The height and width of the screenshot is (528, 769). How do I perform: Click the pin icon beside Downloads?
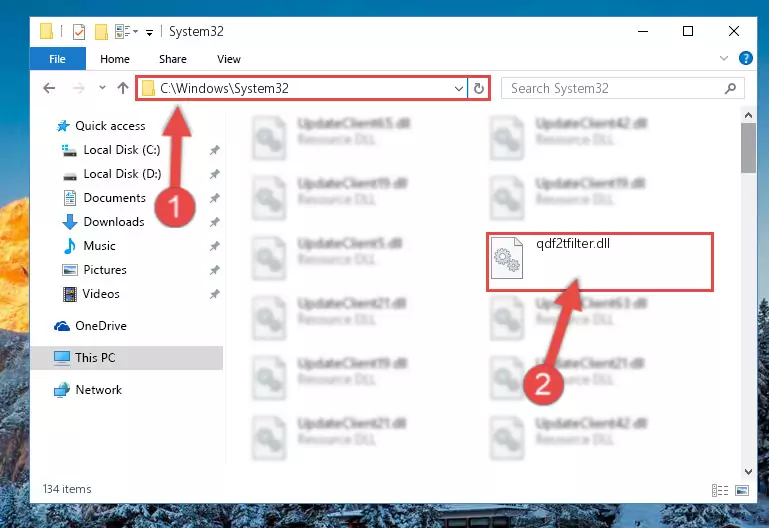[214, 222]
